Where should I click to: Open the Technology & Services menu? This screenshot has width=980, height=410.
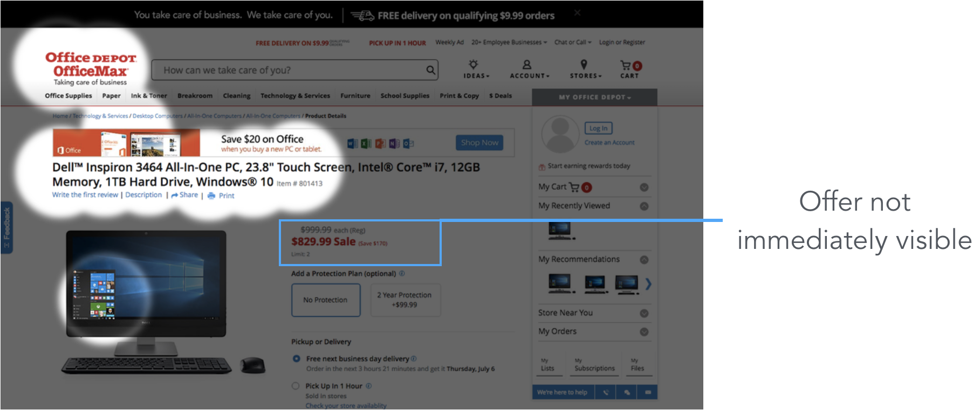pos(295,96)
